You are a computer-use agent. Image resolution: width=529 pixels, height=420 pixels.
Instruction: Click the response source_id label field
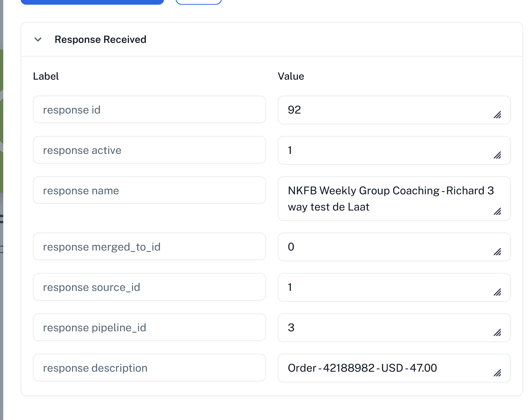[x=149, y=287]
